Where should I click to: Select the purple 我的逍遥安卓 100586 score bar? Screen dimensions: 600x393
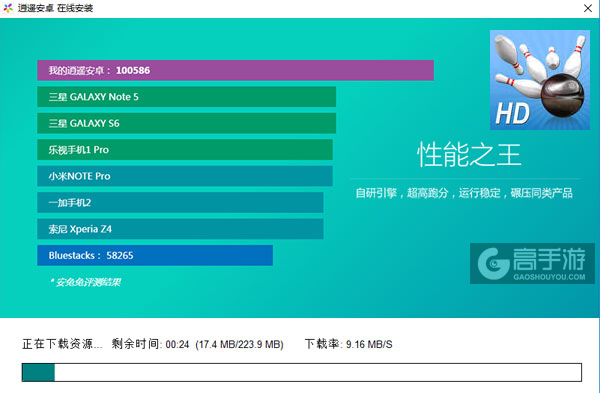(235, 70)
